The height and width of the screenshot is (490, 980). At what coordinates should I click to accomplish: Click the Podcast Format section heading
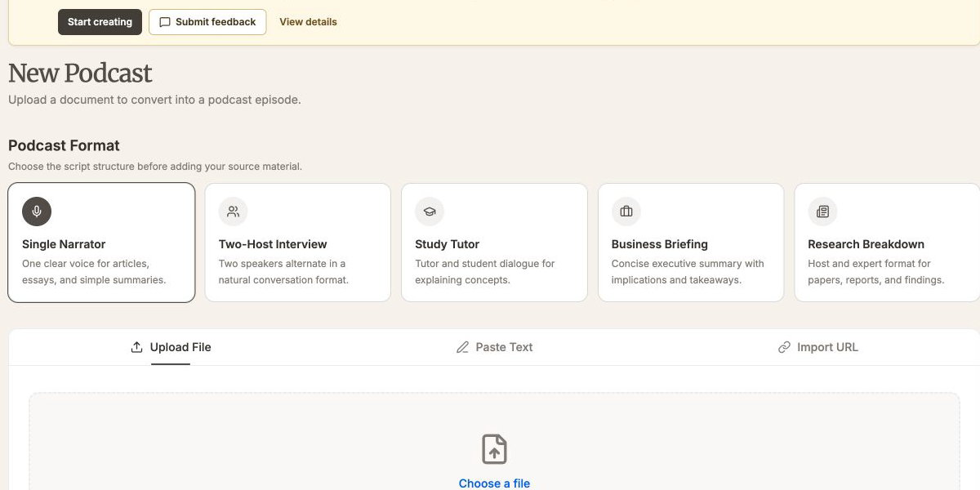tap(64, 145)
